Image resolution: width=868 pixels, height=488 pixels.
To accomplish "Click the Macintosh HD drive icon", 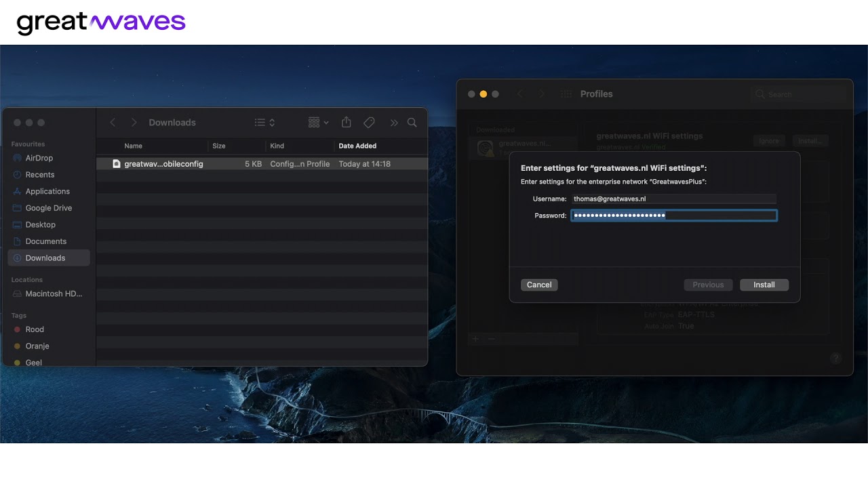I will (x=17, y=293).
